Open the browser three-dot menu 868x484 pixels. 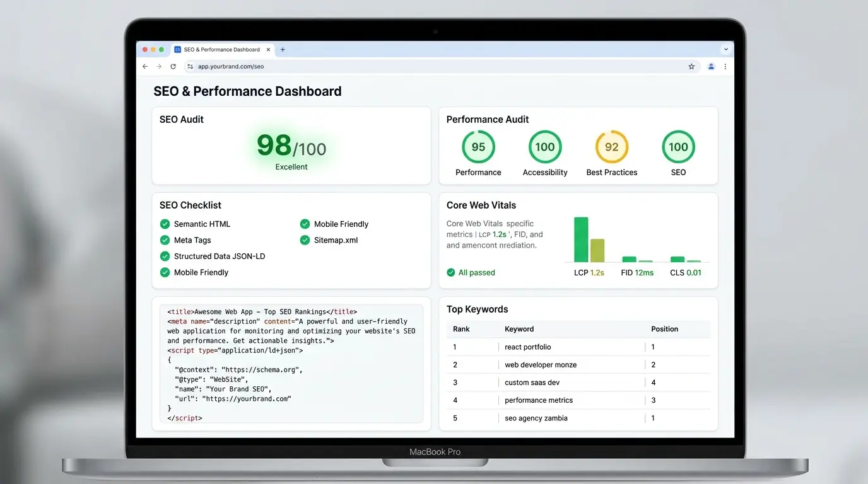(x=725, y=66)
